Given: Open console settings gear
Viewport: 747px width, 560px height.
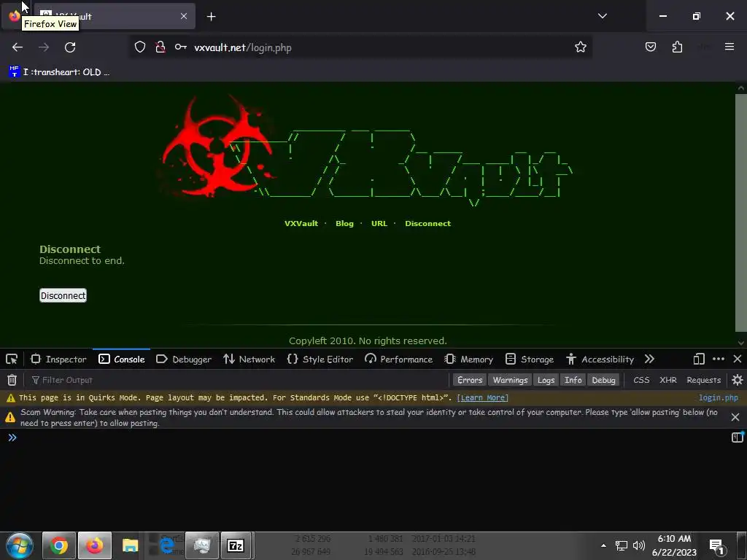Looking at the screenshot, I should pyautogui.click(x=737, y=380).
